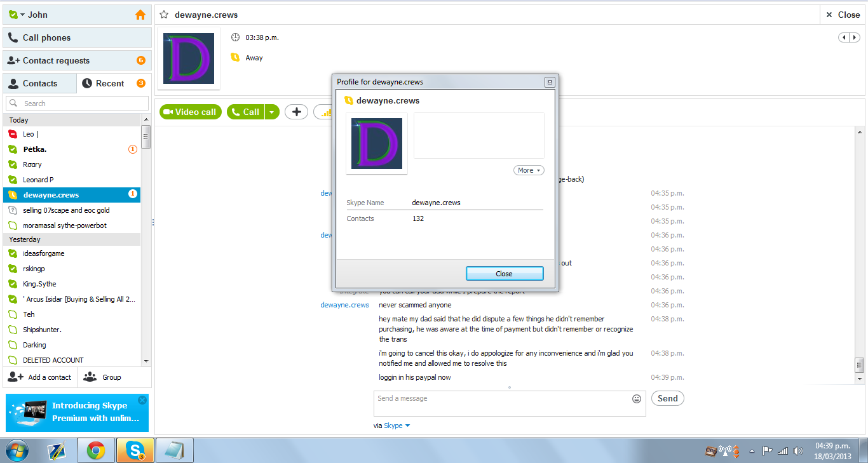Click dewayne.crews avatar in conversation header
This screenshot has width=868, height=463.
189,58
